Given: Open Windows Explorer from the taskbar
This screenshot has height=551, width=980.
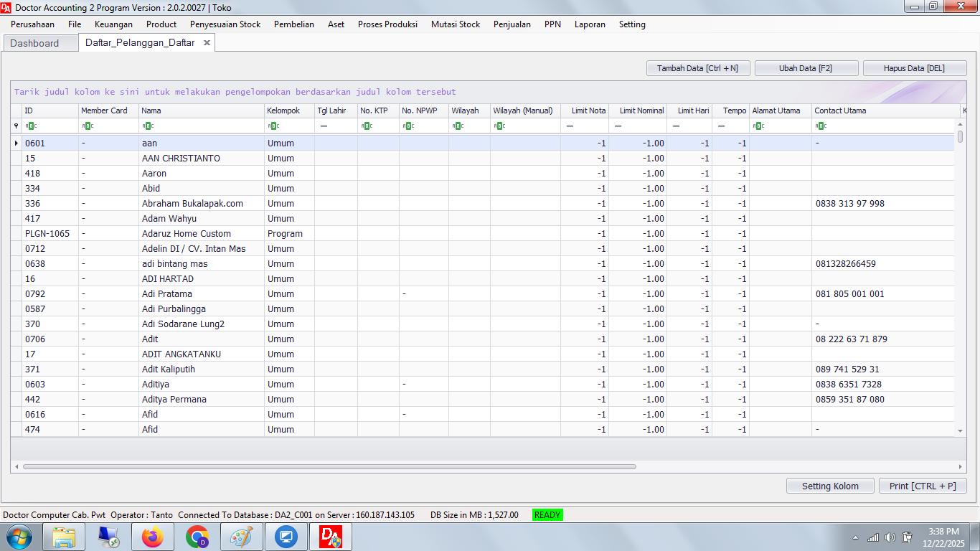Looking at the screenshot, I should tap(64, 537).
